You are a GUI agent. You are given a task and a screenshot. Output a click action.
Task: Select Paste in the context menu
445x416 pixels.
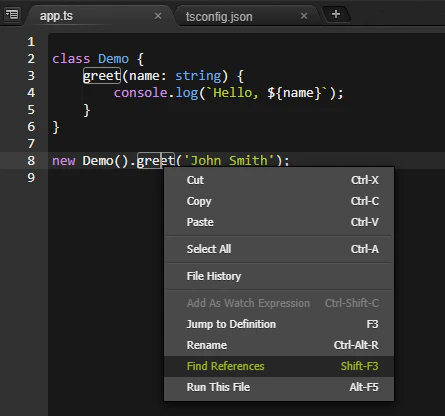point(279,222)
